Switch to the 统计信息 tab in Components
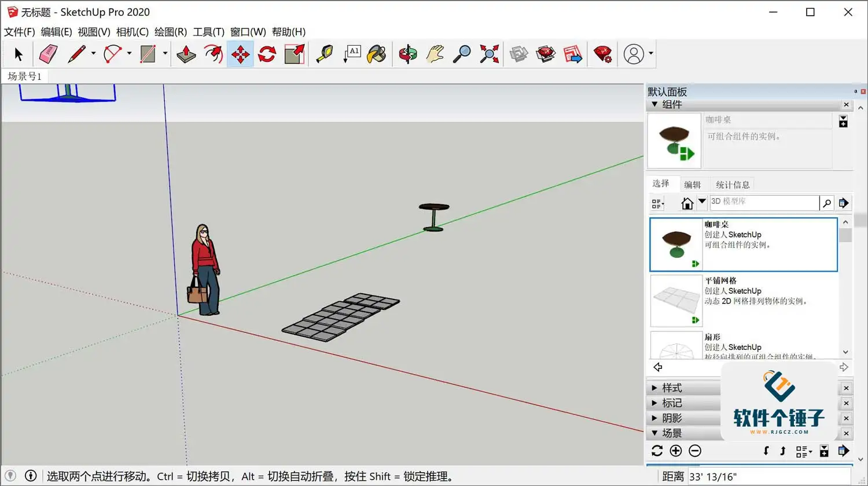This screenshot has height=486, width=868. 732,184
